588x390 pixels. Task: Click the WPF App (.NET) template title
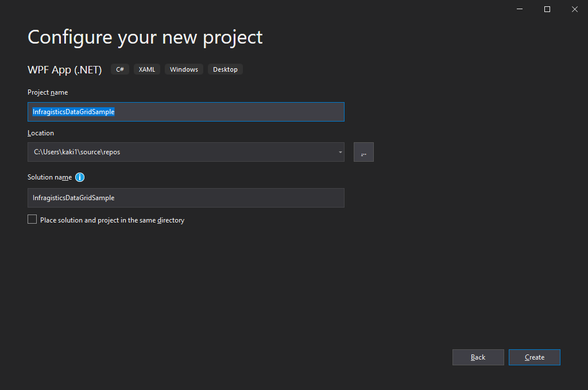[64, 69]
